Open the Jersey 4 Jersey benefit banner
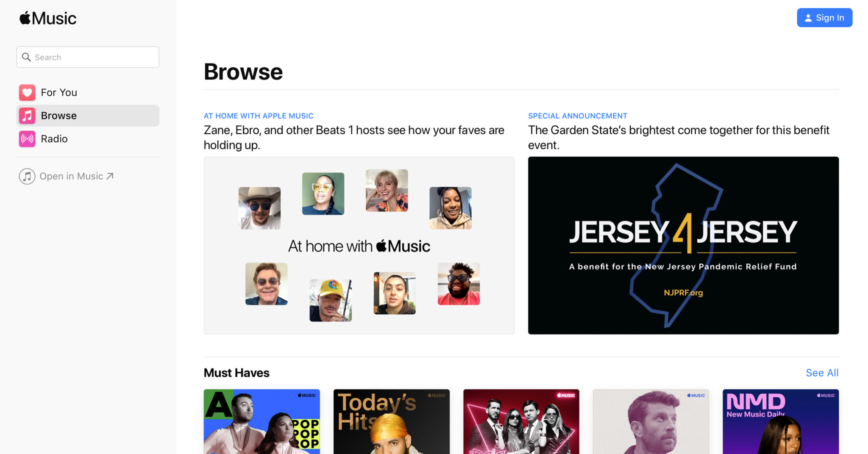The height and width of the screenshot is (454, 868). click(x=683, y=246)
